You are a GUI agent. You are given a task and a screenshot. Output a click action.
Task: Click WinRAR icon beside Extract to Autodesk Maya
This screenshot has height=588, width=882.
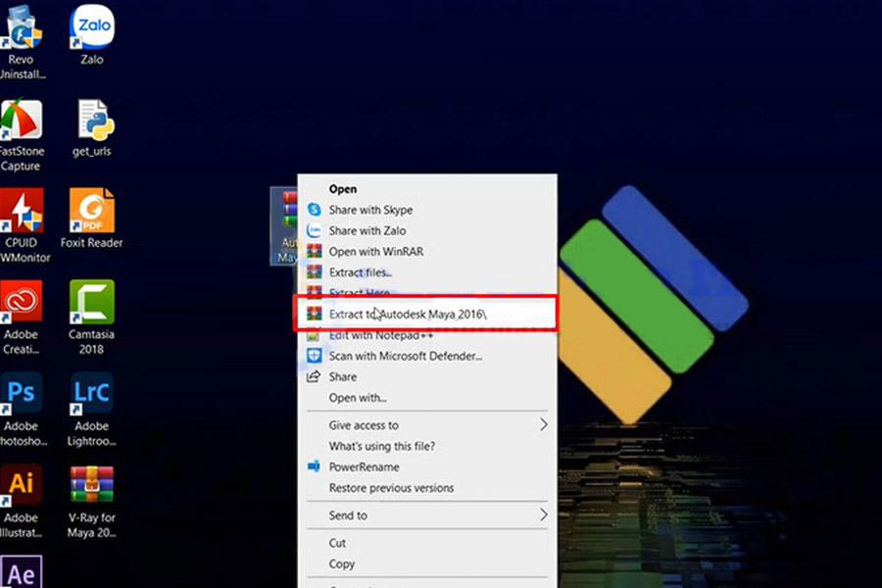coord(314,314)
